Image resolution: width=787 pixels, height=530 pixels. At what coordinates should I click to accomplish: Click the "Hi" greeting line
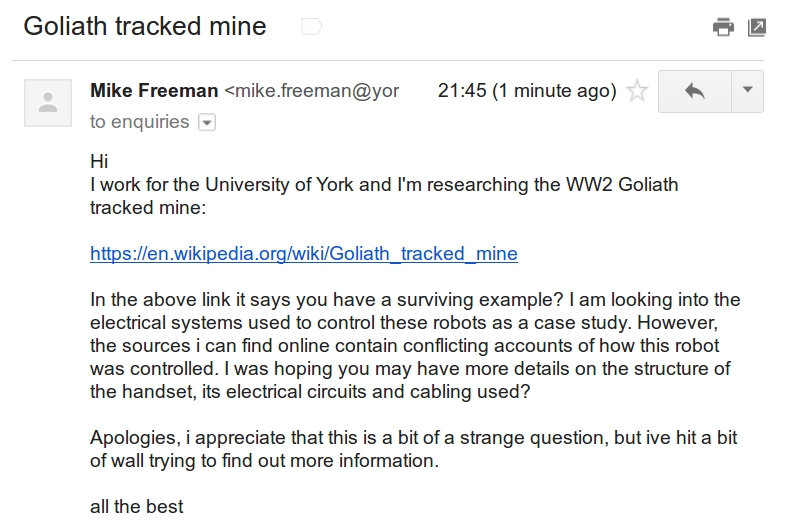click(99, 161)
